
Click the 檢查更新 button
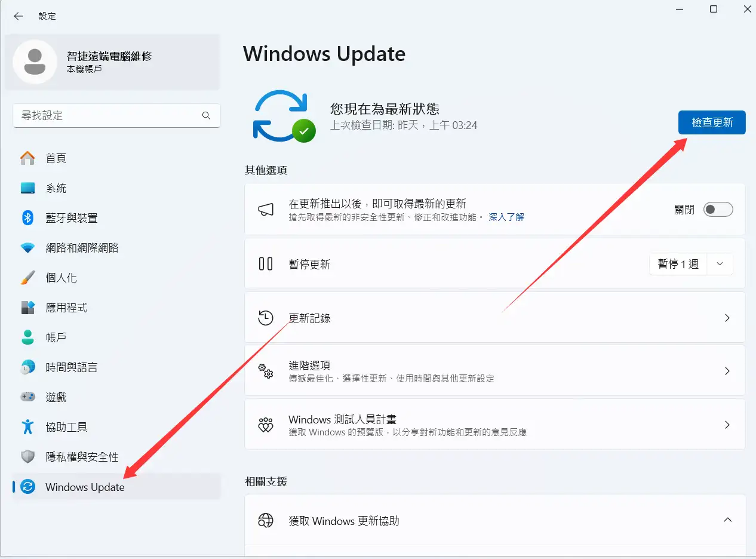[712, 122]
